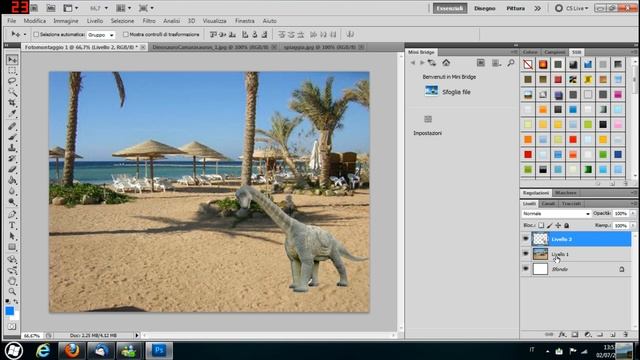Toggle lock position in Livelli panel

tap(558, 225)
